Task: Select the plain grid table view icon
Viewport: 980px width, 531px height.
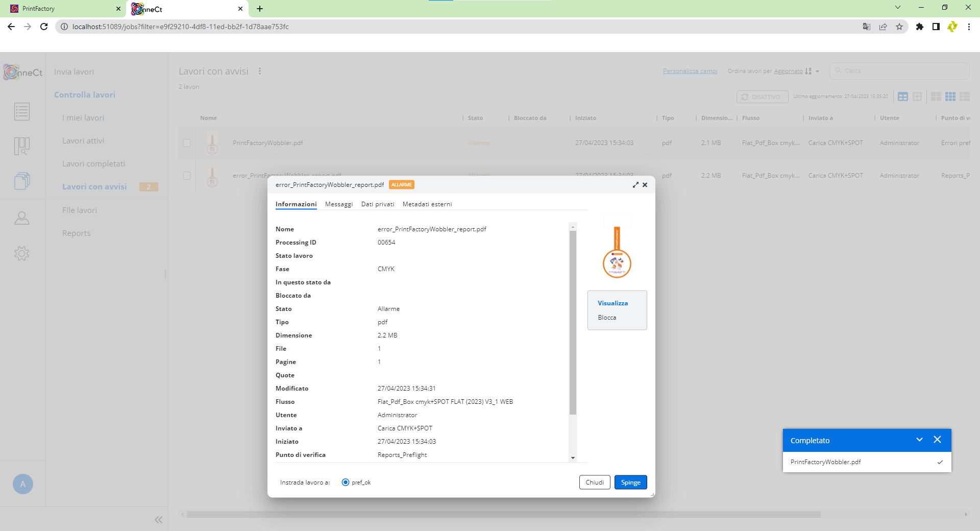Action: coord(917,96)
